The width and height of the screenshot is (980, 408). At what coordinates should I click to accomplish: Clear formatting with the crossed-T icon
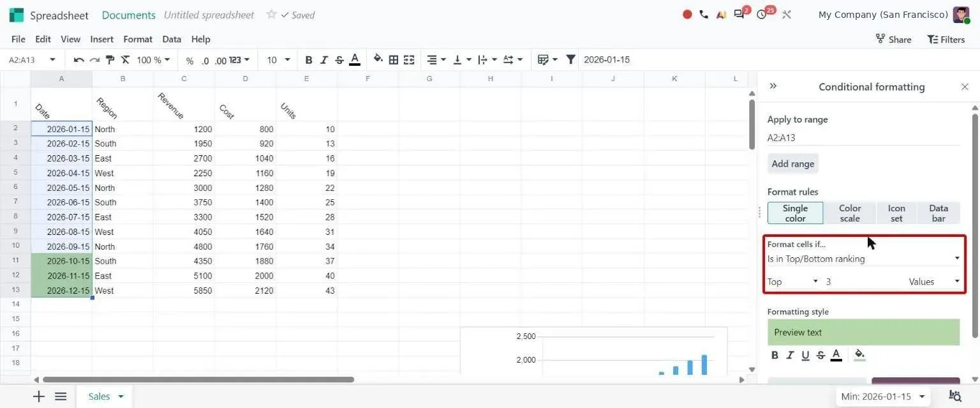[x=125, y=60]
